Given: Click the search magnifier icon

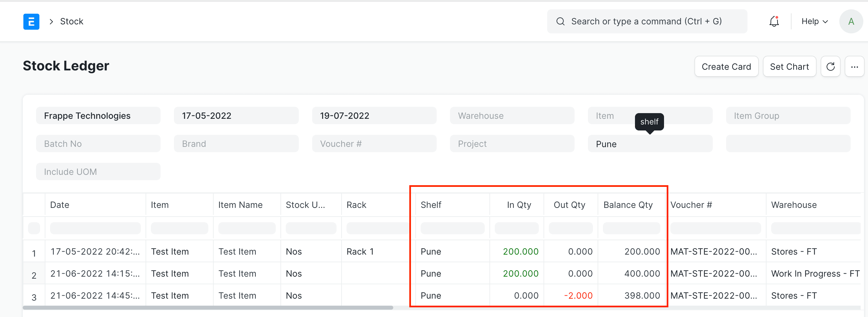Looking at the screenshot, I should click(x=560, y=21).
